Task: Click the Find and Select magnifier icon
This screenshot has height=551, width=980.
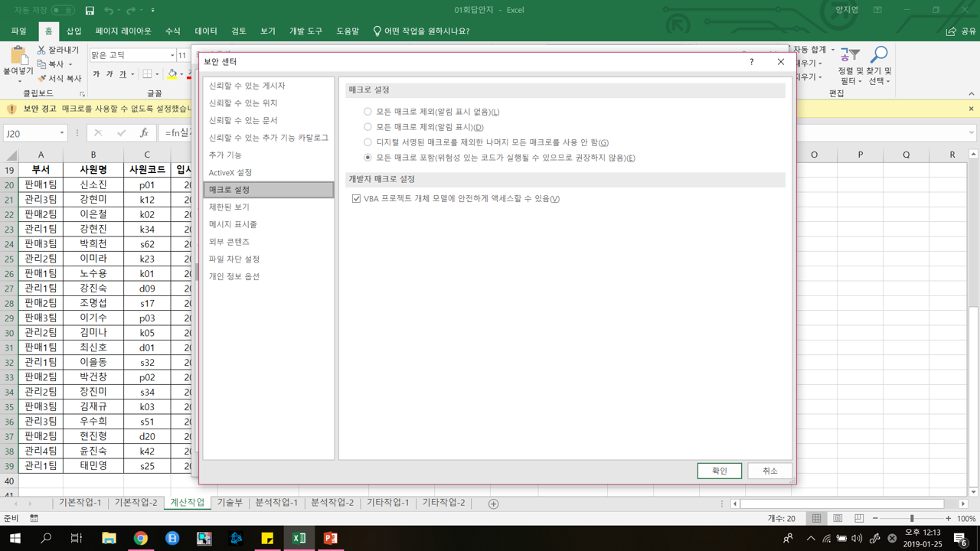Action: pyautogui.click(x=878, y=55)
